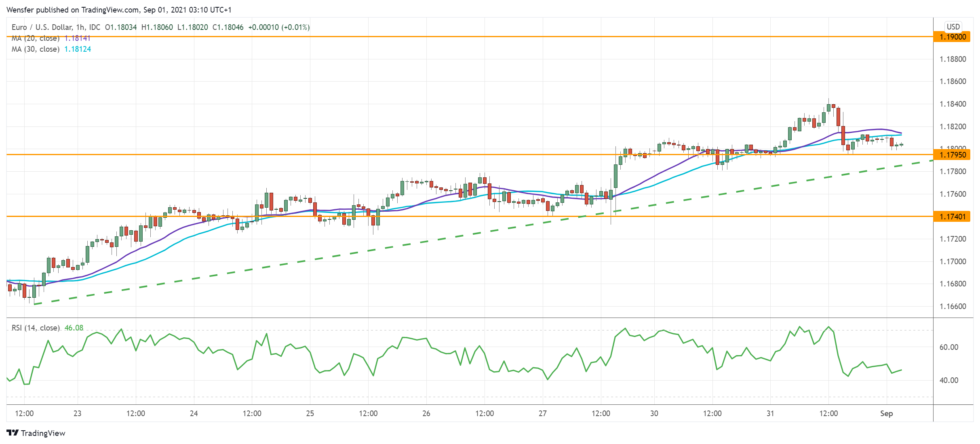Select the 1.19000 orange price tag
This screenshot has height=444, width=980.
[x=952, y=37]
